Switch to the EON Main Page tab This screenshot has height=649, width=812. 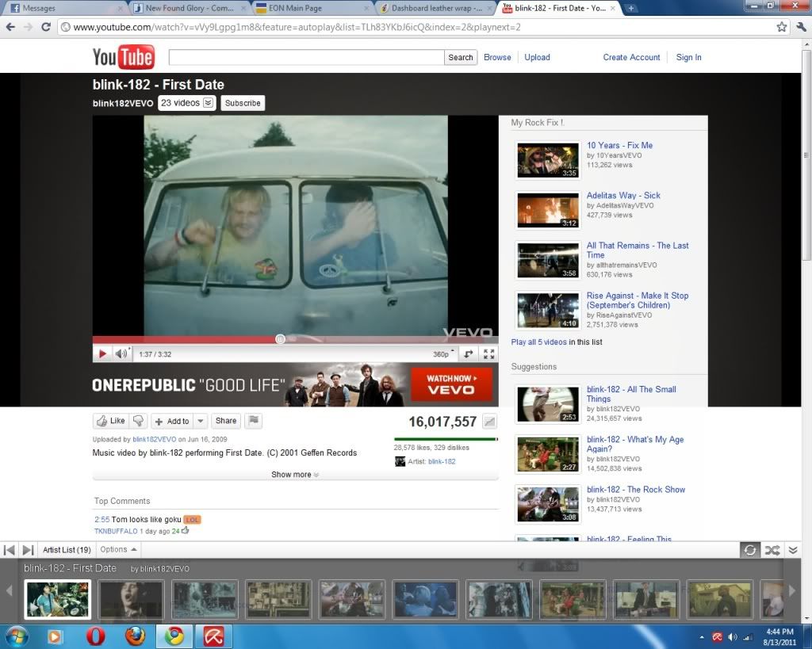312,8
